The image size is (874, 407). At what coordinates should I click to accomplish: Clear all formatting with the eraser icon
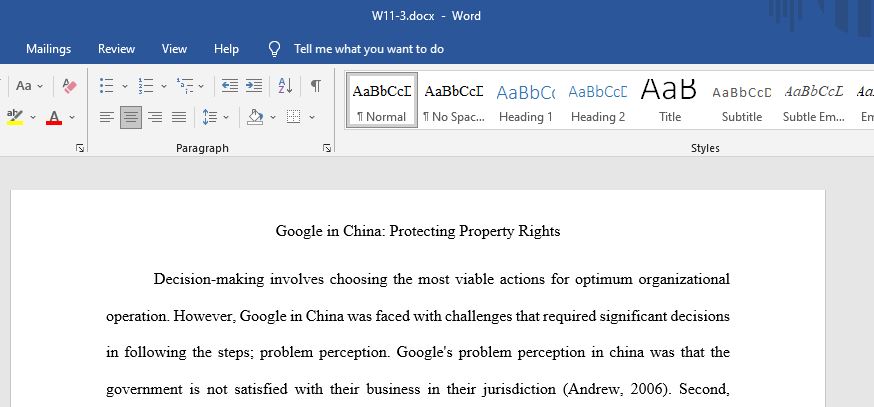click(x=70, y=86)
